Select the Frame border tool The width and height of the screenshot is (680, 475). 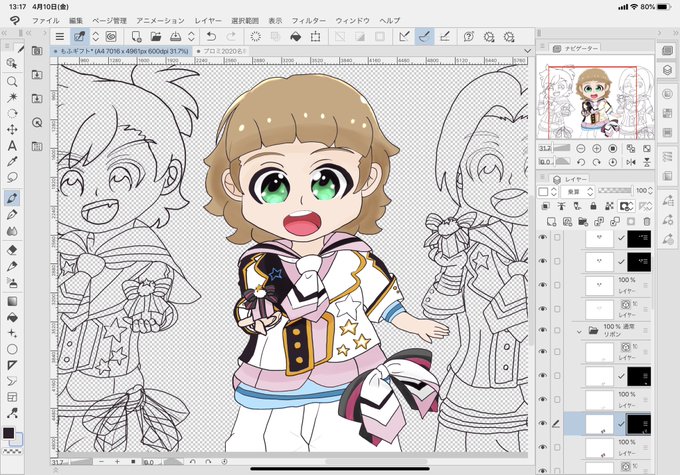[x=12, y=397]
